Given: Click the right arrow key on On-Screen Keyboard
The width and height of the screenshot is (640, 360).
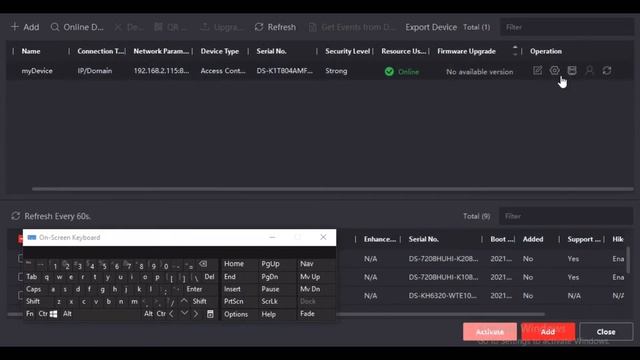Looking at the screenshot, I should [x=196, y=314].
